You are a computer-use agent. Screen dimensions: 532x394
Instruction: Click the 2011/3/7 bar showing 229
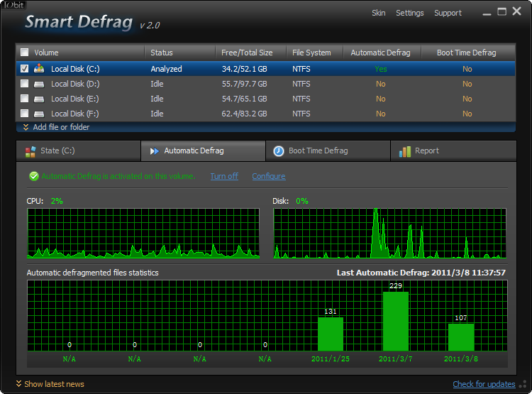coord(396,322)
